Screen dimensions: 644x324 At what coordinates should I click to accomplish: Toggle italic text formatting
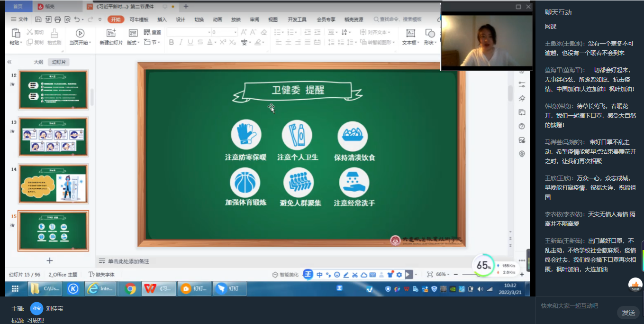181,42
